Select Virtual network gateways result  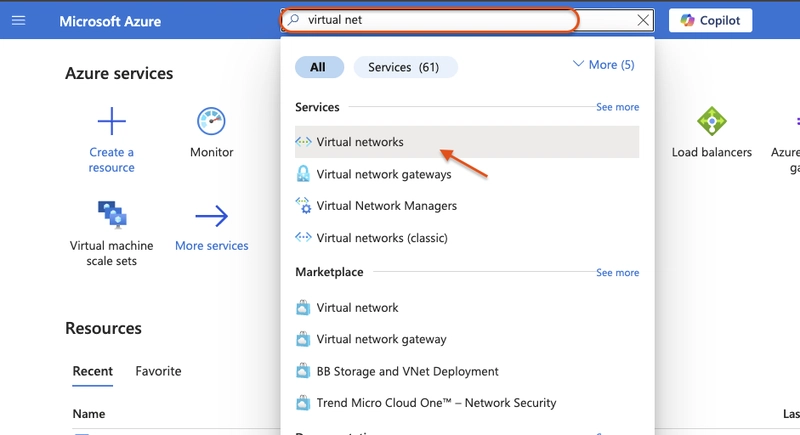[x=467, y=174]
